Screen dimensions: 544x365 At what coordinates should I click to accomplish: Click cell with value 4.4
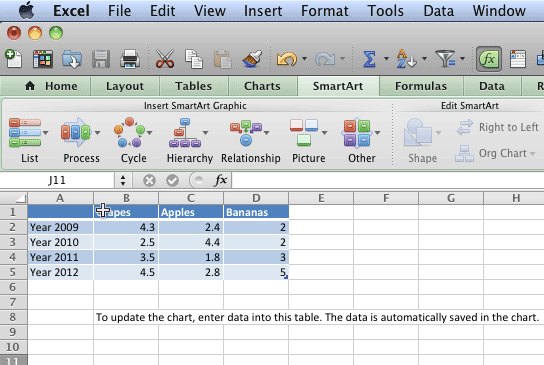191,242
